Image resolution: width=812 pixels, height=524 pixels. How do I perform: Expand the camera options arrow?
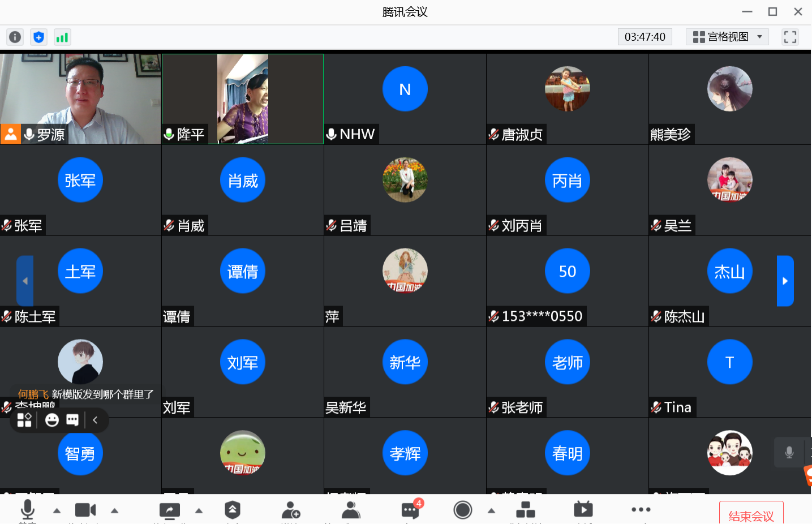[115, 510]
